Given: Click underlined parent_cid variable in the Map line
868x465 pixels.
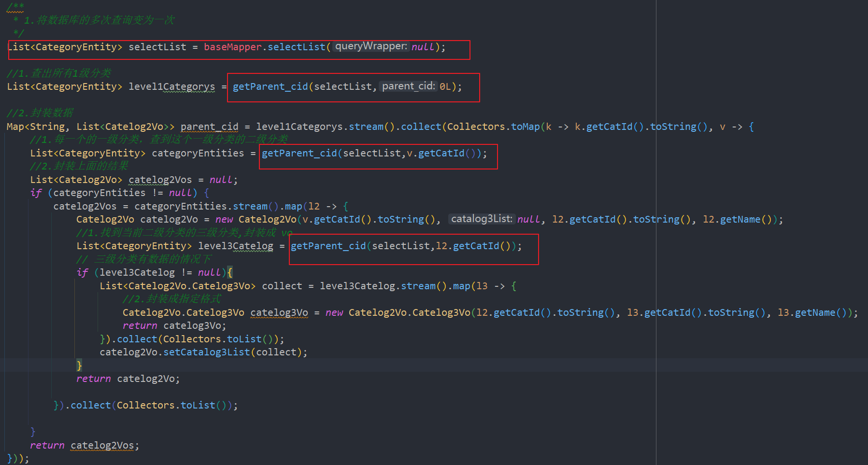Looking at the screenshot, I should pos(209,127).
